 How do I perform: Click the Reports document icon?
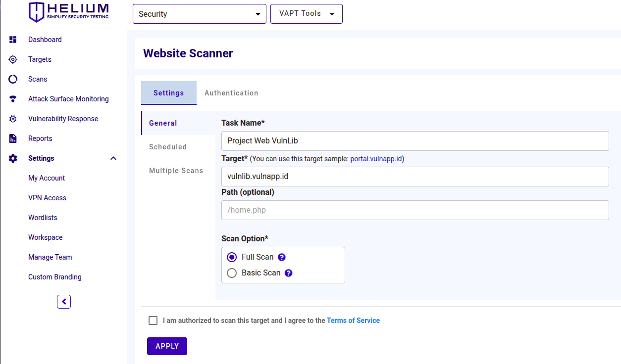[x=13, y=138]
